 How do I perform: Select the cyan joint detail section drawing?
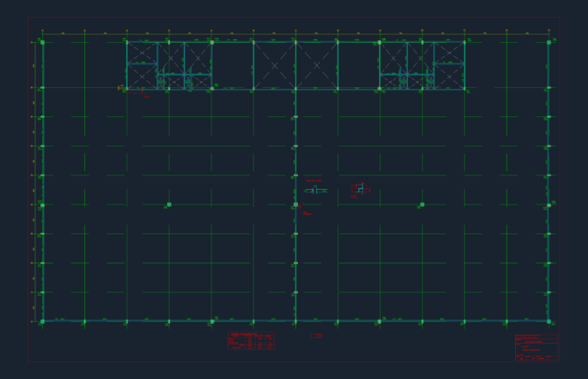(315, 191)
